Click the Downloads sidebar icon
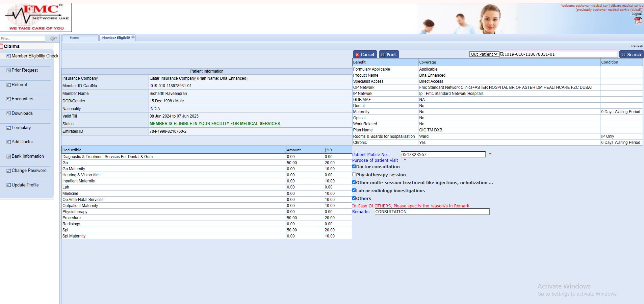 tap(9, 113)
